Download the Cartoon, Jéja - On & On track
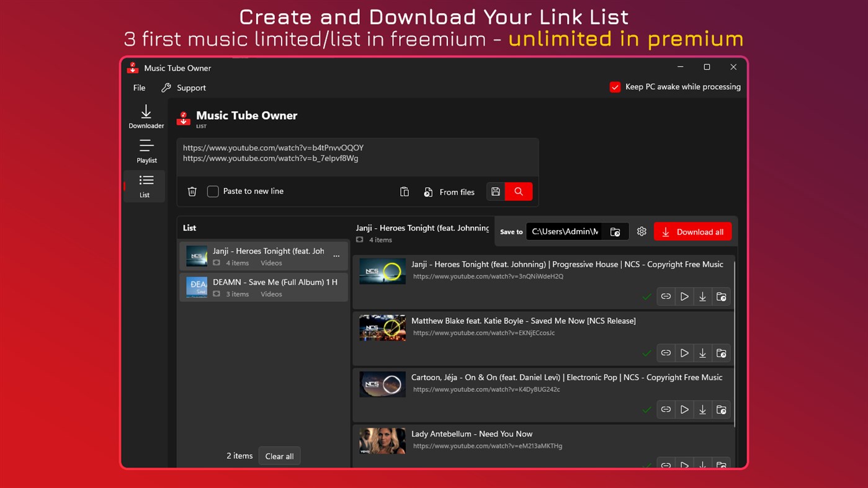 (x=702, y=409)
